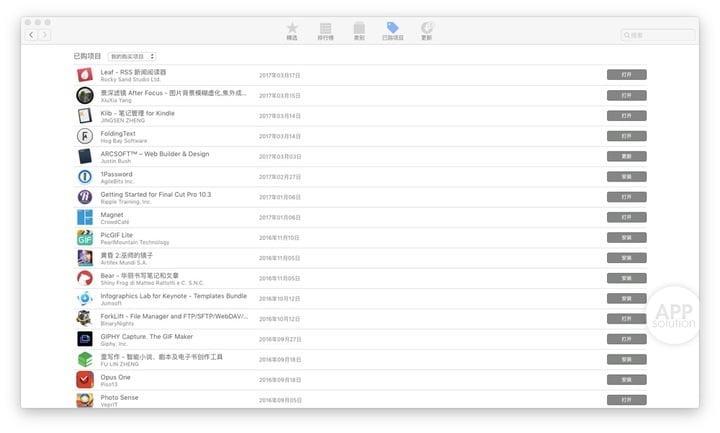Switch to the Featured (精选) star tab
The image size is (720, 433).
pos(292,31)
